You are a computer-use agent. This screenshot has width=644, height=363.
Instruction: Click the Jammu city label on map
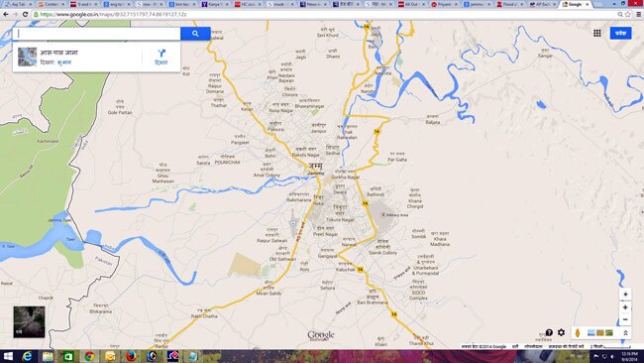[315, 169]
